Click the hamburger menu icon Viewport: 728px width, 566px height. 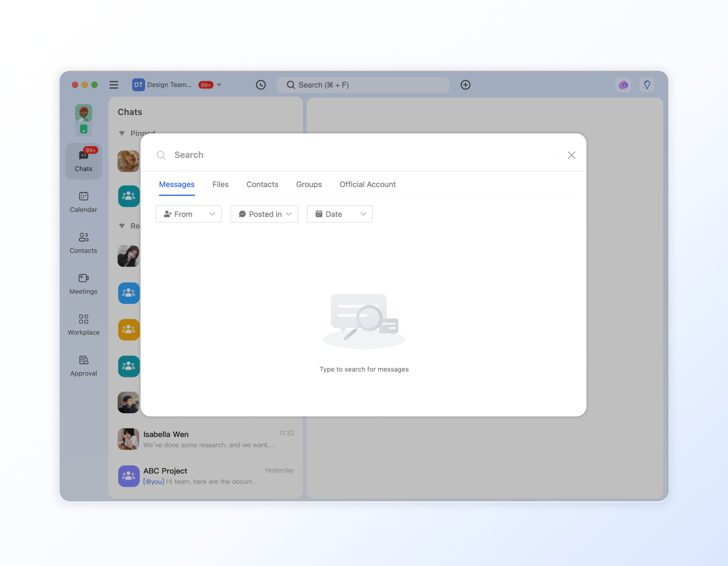pos(114,85)
